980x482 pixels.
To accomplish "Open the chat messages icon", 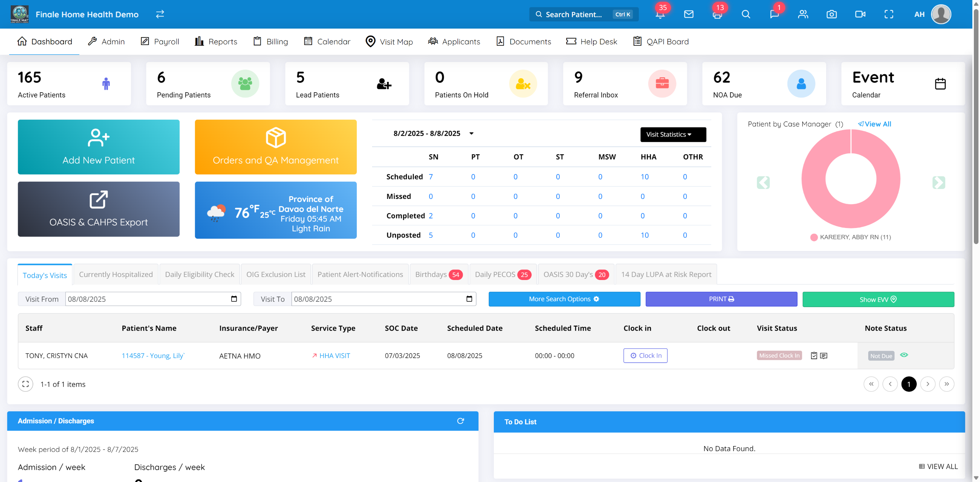I will [774, 15].
